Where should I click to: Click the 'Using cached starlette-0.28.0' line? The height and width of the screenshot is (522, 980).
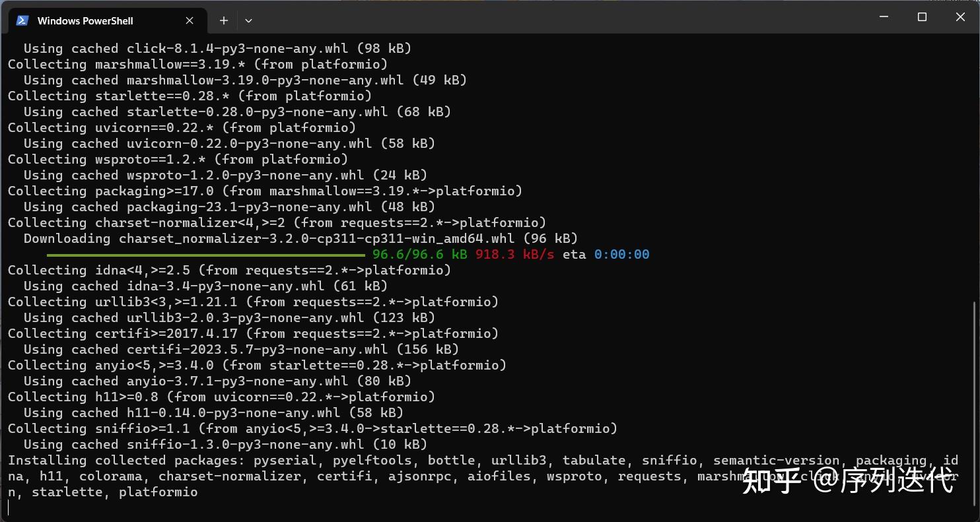[238, 112]
